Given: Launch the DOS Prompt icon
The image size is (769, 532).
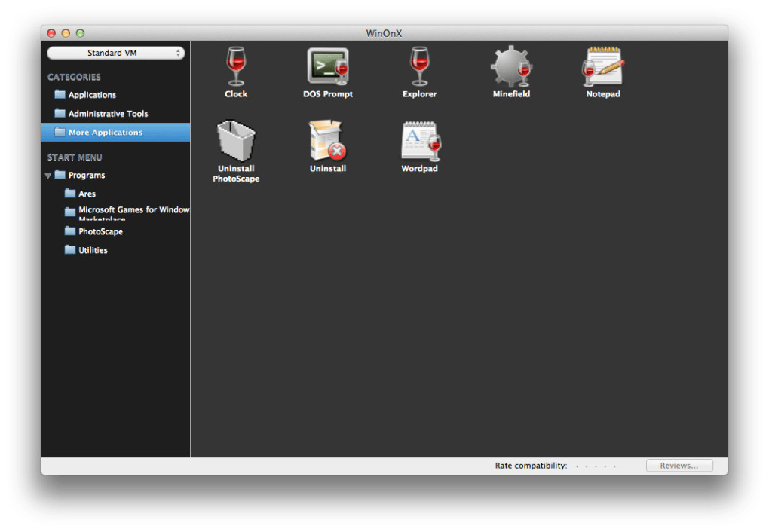Looking at the screenshot, I should 328,66.
